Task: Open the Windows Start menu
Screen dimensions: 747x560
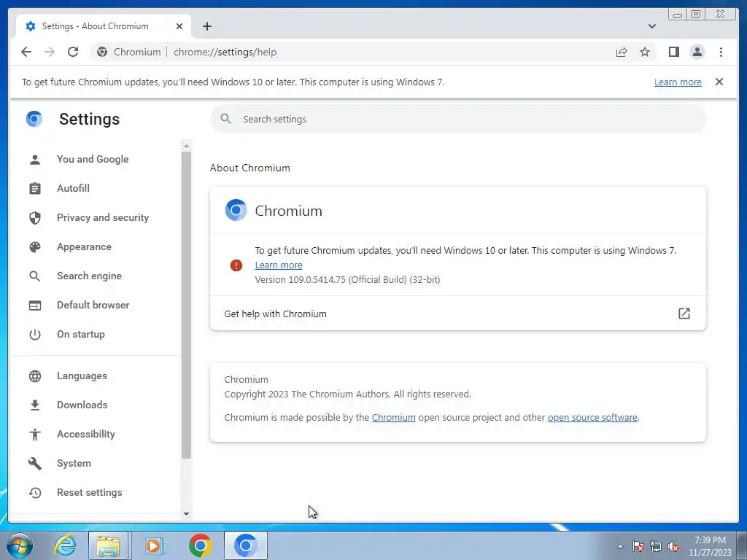Action: (20, 545)
